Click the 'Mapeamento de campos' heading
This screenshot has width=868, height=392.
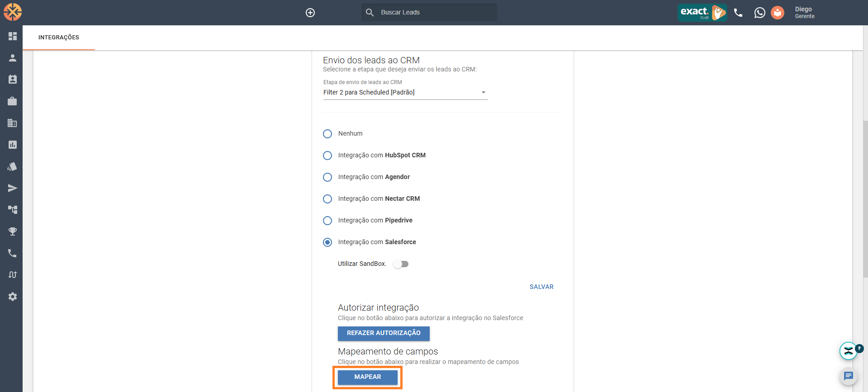point(388,351)
